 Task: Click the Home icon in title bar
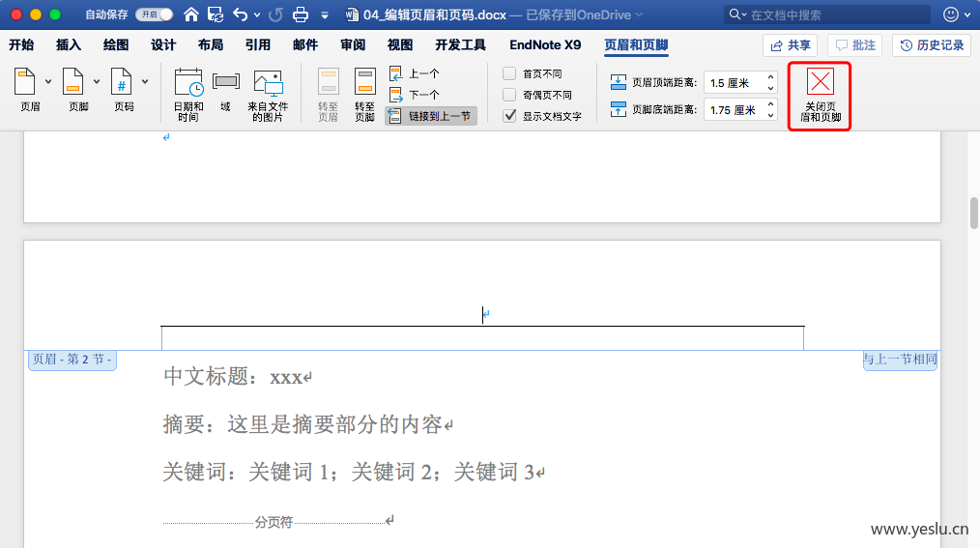[191, 14]
